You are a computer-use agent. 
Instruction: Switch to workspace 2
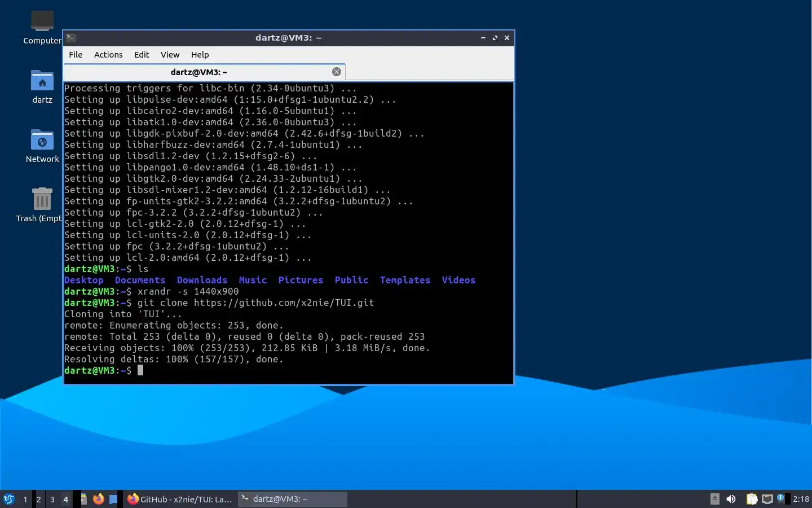click(38, 499)
